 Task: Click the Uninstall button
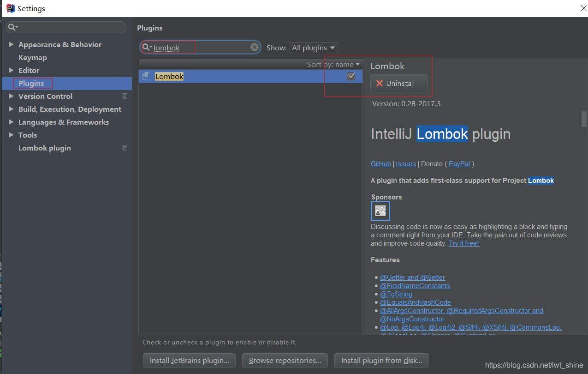click(x=398, y=83)
